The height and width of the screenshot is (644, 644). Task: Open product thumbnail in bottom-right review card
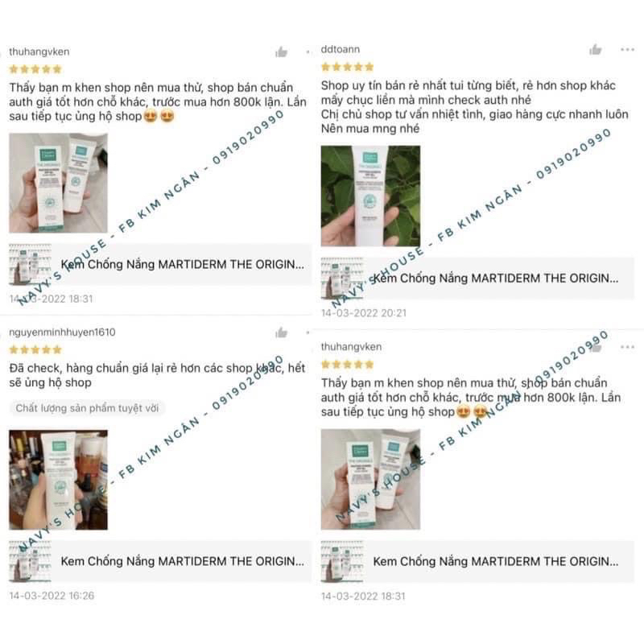[x=342, y=561]
